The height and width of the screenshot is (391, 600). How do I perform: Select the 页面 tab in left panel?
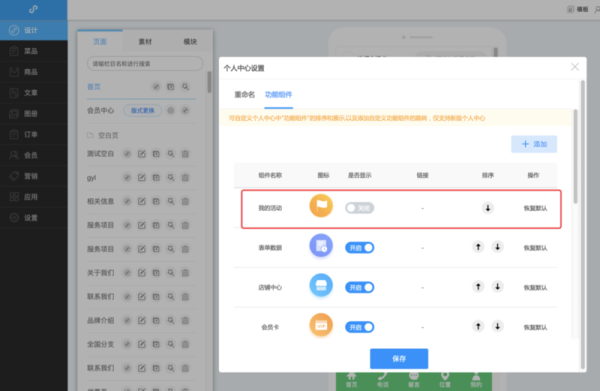100,41
